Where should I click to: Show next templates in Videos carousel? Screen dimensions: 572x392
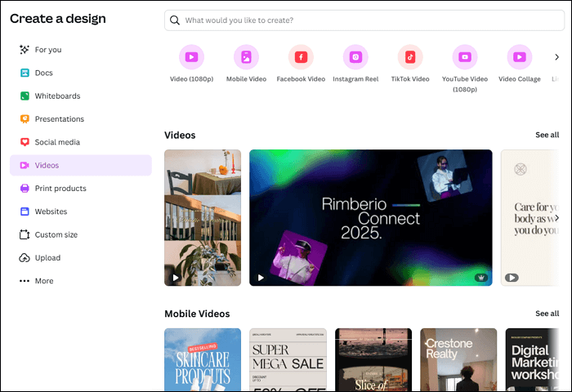[556, 218]
